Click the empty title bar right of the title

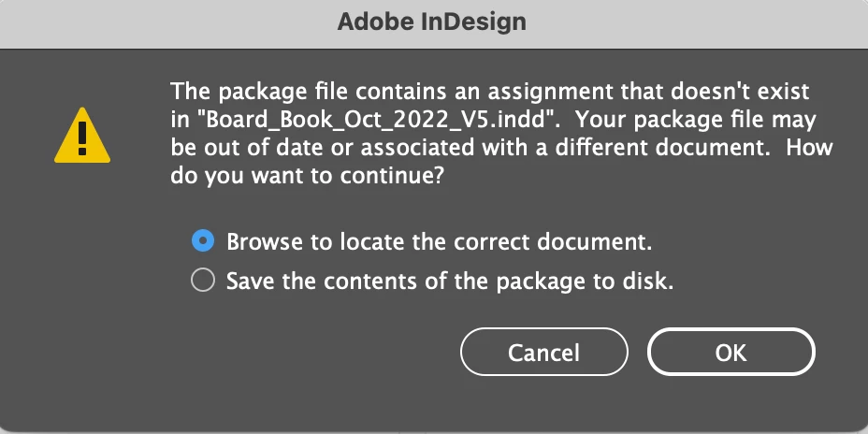702,22
